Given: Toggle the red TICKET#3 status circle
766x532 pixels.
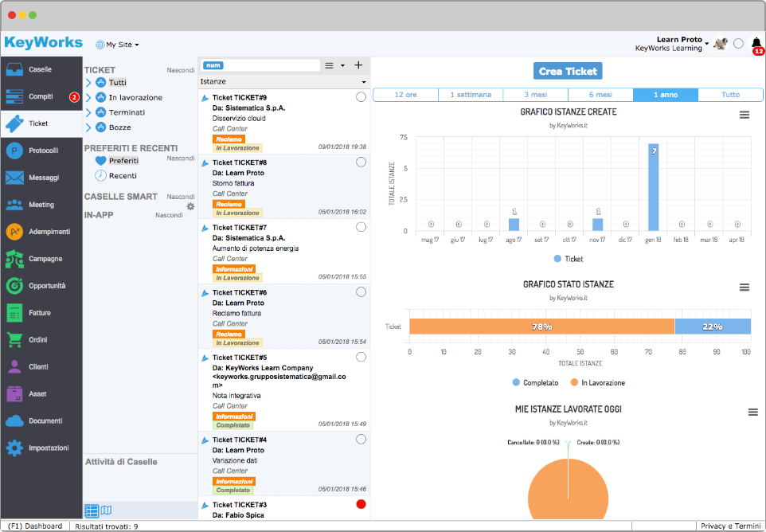Looking at the screenshot, I should (361, 504).
